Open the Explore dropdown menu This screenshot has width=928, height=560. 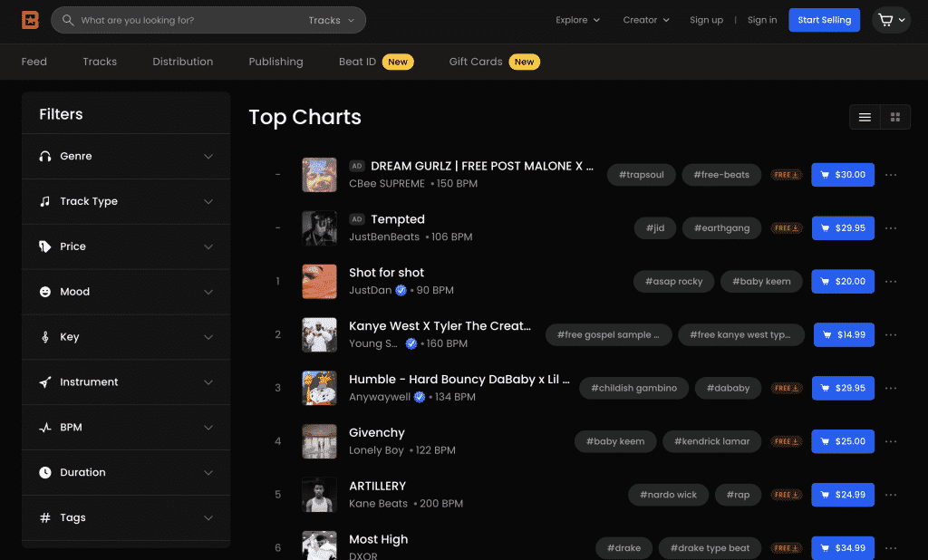[x=577, y=20]
